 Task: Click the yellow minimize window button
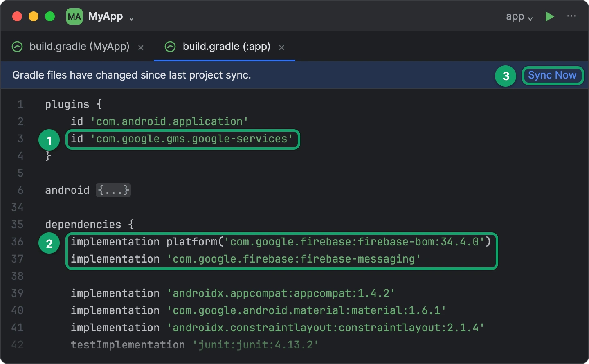click(x=34, y=16)
